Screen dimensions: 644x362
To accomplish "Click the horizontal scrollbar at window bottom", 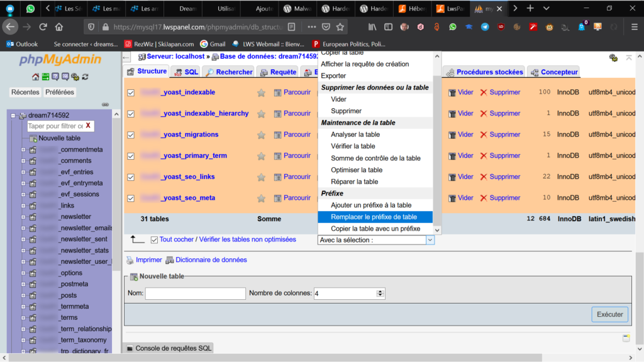I will pos(275,358).
